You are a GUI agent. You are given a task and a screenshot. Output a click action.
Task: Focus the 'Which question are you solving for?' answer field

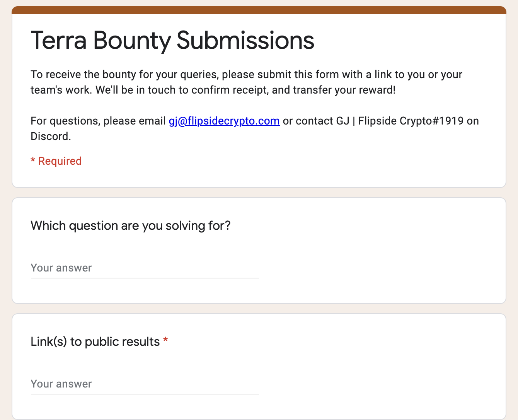tap(144, 268)
